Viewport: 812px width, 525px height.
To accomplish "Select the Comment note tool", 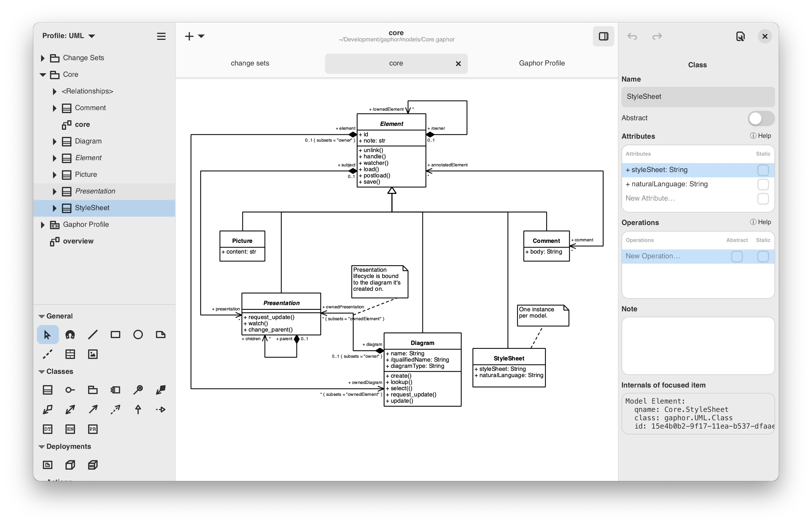I will [160, 335].
